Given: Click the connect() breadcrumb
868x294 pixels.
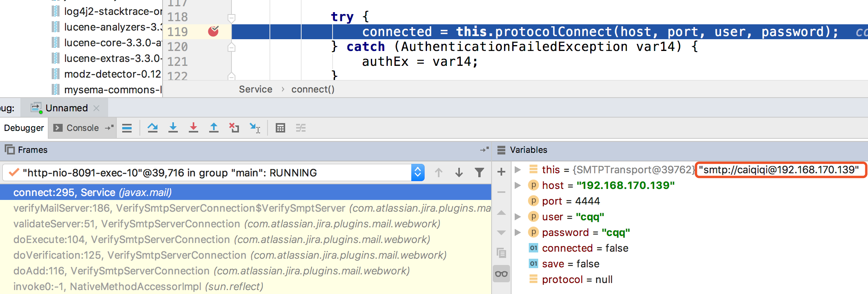Looking at the screenshot, I should click(313, 89).
